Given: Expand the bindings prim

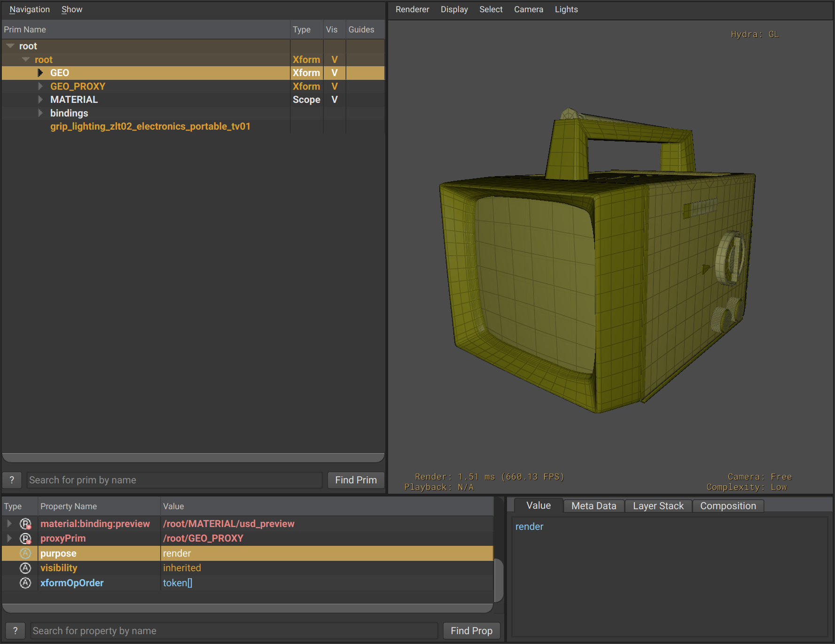Looking at the screenshot, I should click(x=40, y=113).
